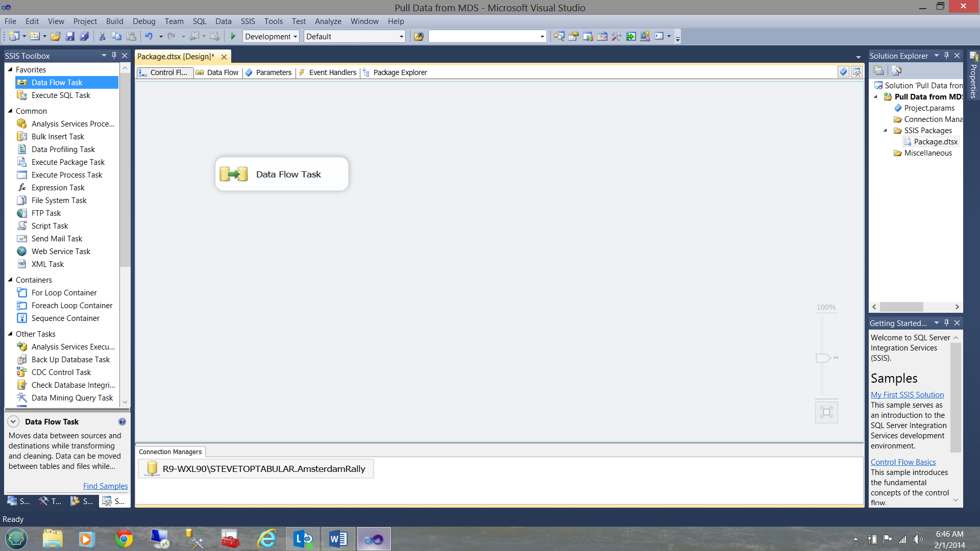Select Sequence Container from Toolbox
The width and height of the screenshot is (980, 551).
click(65, 317)
